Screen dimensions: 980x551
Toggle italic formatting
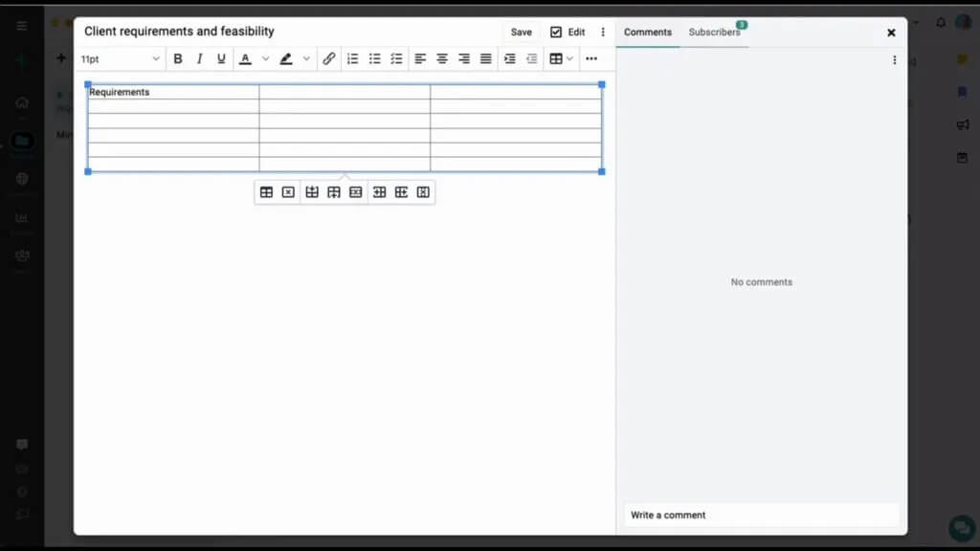click(x=199, y=59)
